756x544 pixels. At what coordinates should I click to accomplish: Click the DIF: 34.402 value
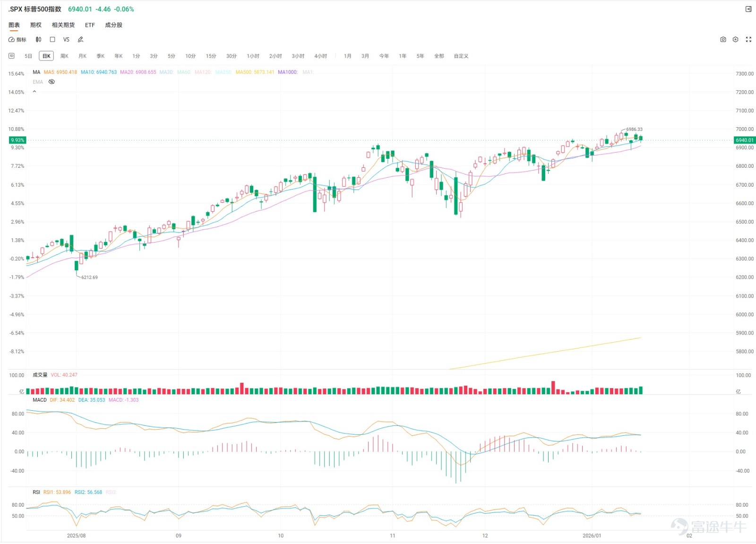62,400
